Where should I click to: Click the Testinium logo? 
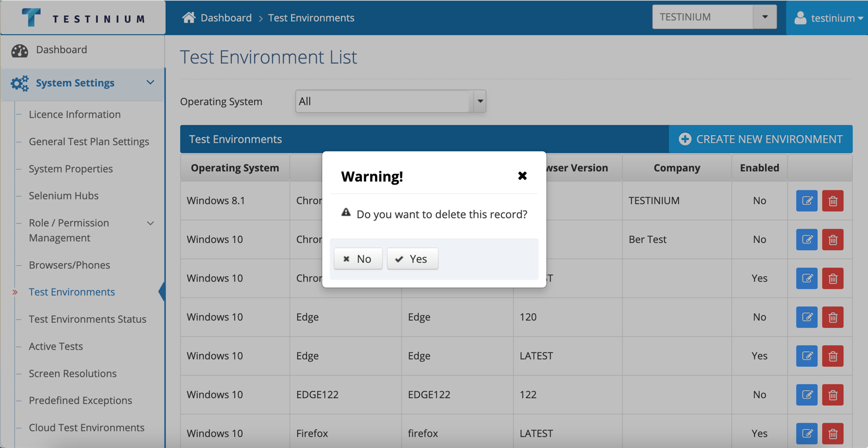(83, 18)
